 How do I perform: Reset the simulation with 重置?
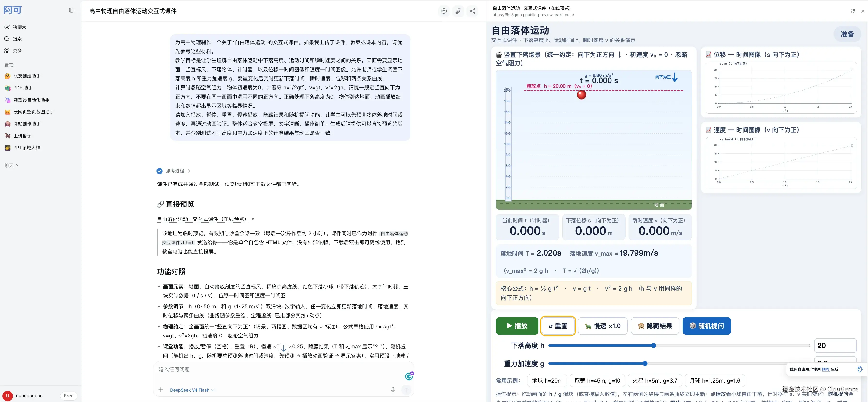point(558,326)
